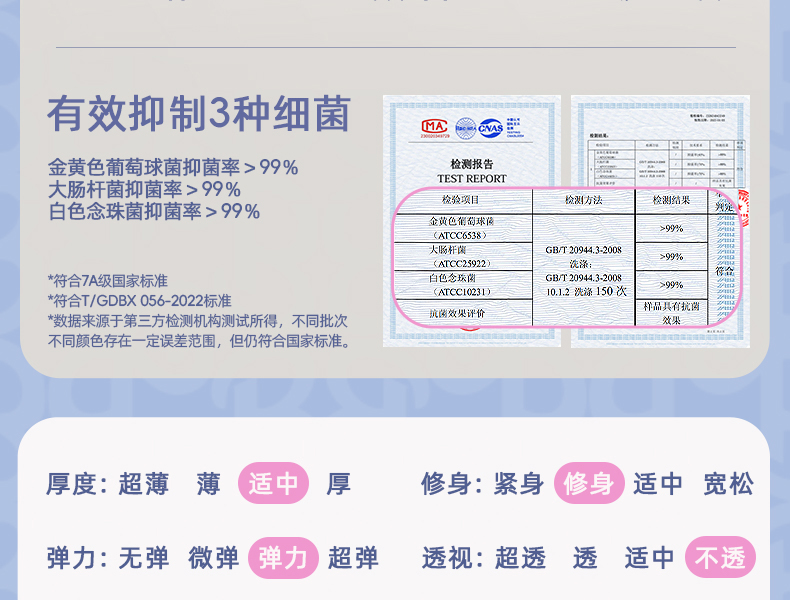Select 超弹 elasticity option
790x600 pixels.
[x=353, y=558]
